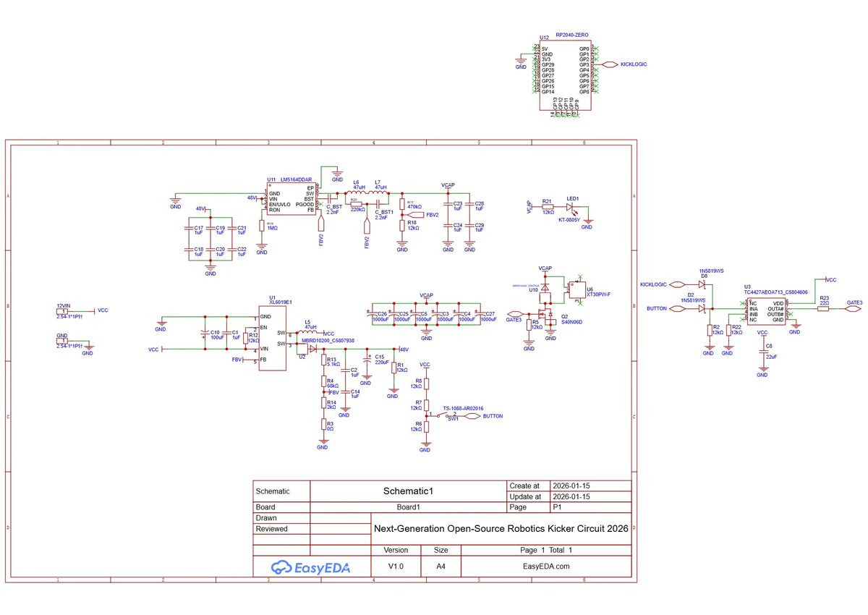Select the C26 1000uF capacitor symbol

click(372, 315)
